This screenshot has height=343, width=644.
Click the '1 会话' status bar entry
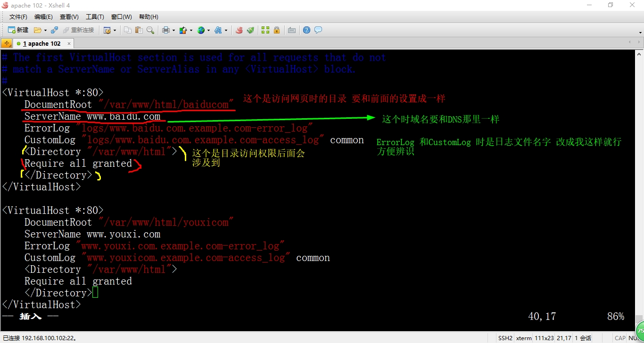(583, 338)
